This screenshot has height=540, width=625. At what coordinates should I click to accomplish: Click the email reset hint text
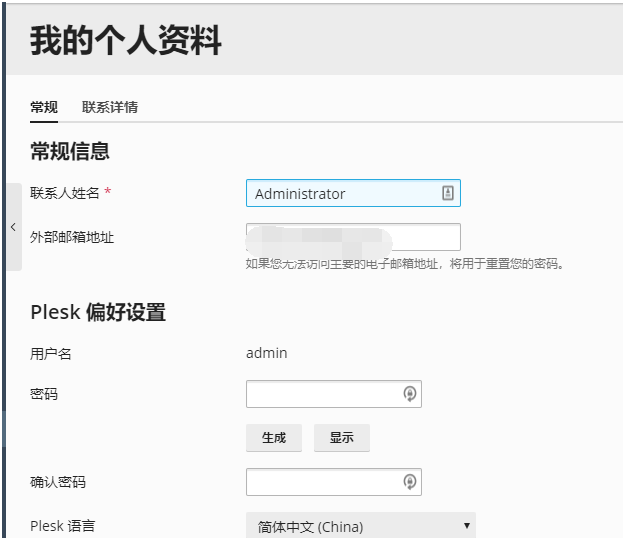tap(405, 264)
